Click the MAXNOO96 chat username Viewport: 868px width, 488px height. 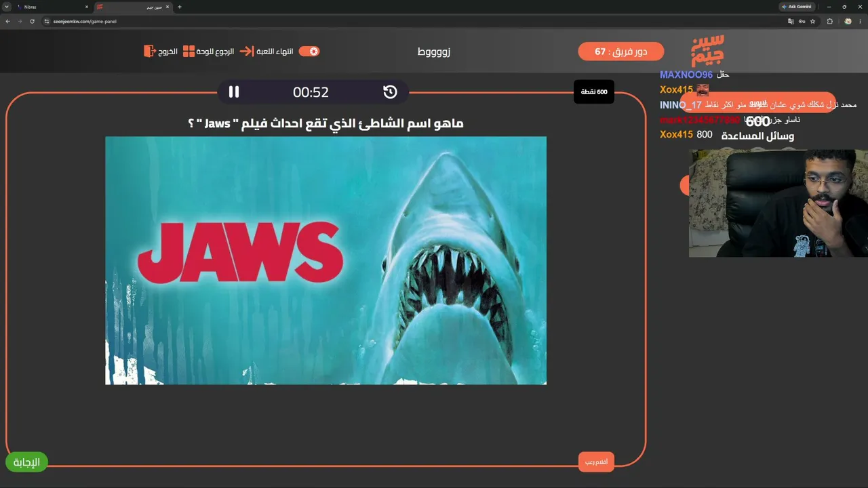click(x=686, y=75)
